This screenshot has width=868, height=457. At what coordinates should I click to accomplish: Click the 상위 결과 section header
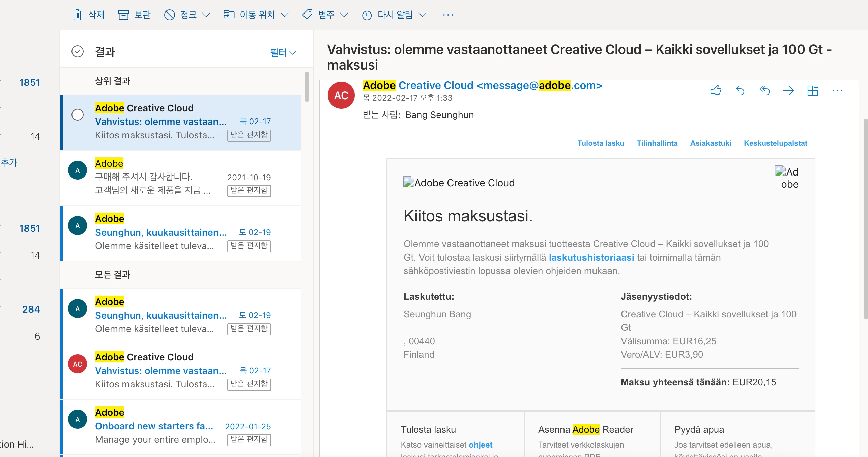(x=113, y=81)
